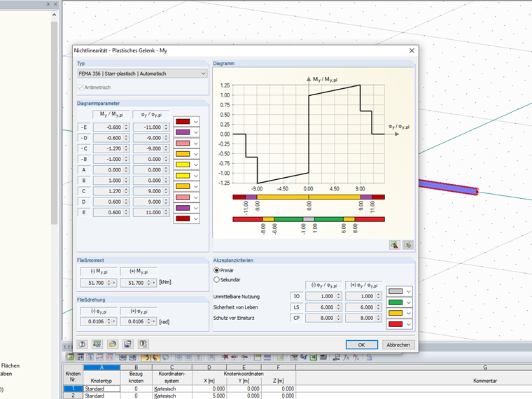Open arrow menu beside (-) My,pl 51.700
The height and width of the screenshot is (399, 532).
pos(114,283)
